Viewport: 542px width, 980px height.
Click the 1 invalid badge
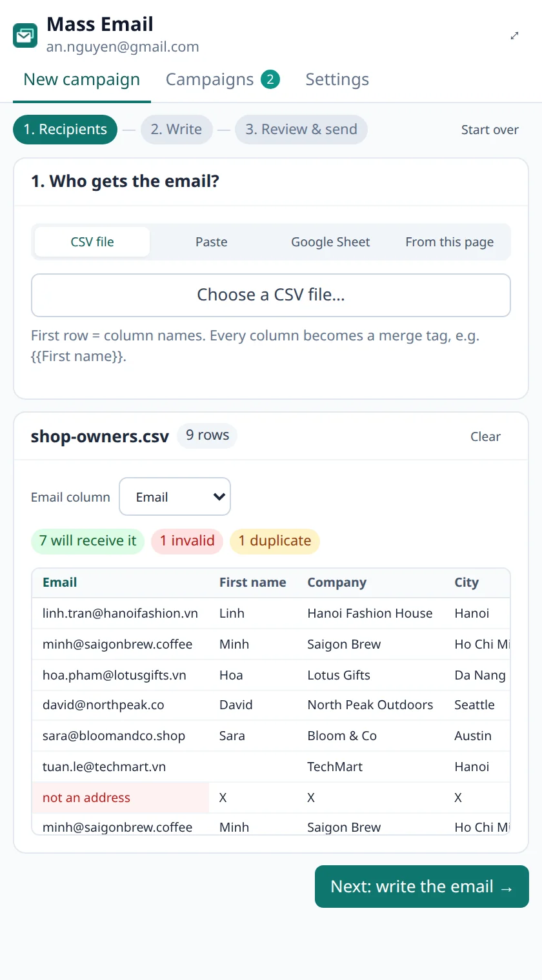coord(187,541)
